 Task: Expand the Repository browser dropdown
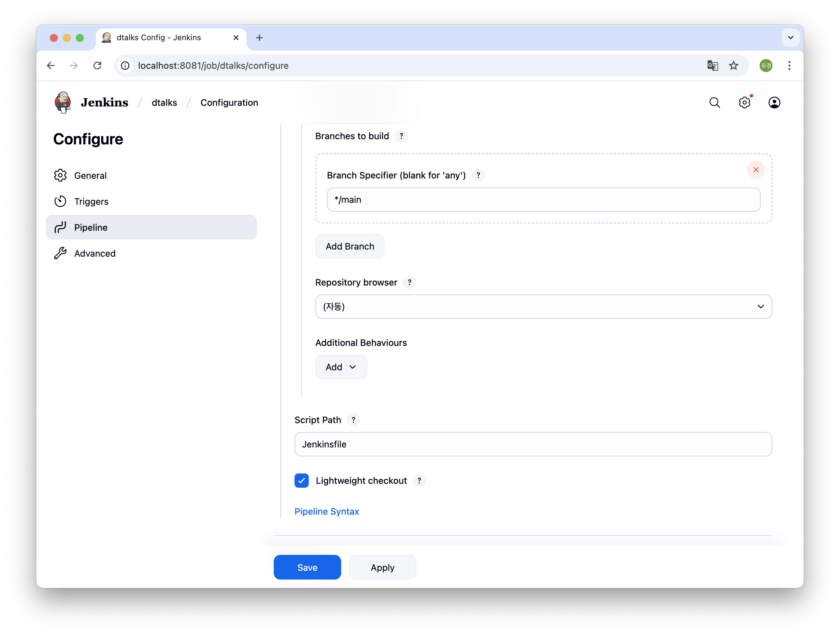pos(544,307)
